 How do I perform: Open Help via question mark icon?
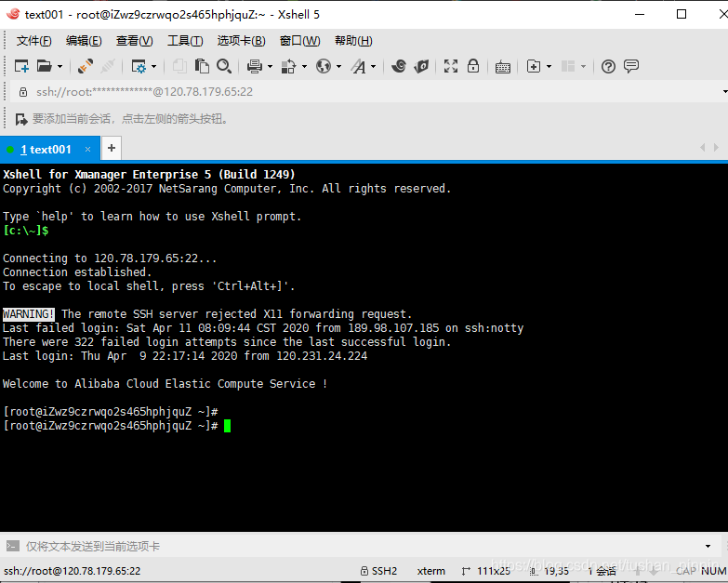point(608,66)
